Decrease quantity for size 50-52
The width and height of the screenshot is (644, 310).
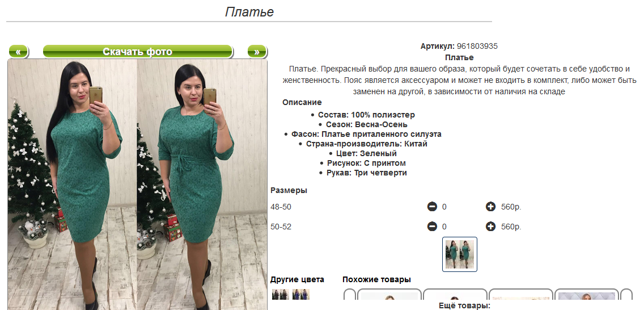pos(432,227)
